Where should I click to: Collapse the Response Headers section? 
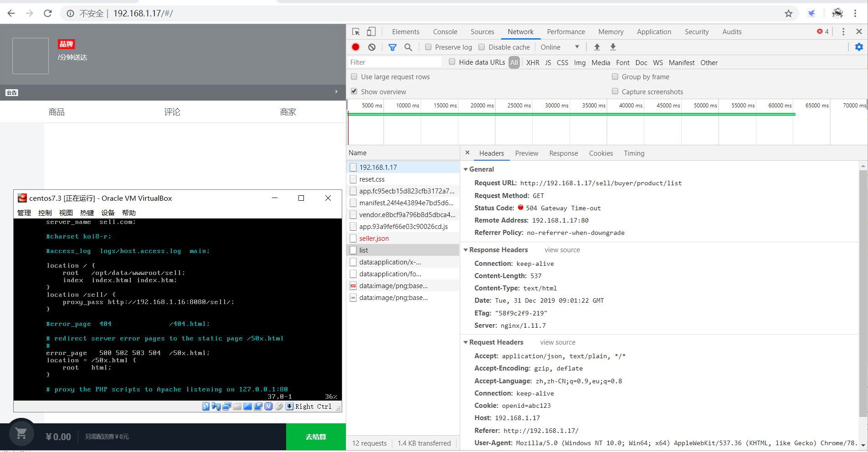tap(466, 250)
